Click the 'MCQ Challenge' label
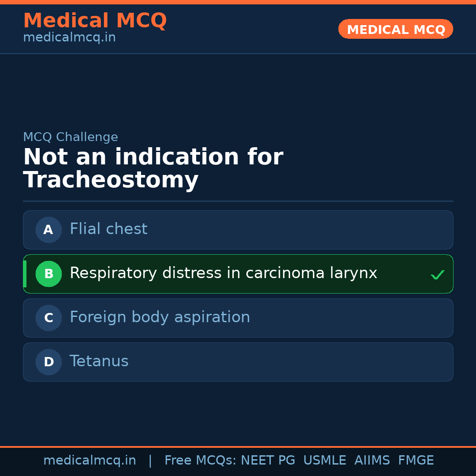Screen dimensions: 476x476 pos(71,137)
